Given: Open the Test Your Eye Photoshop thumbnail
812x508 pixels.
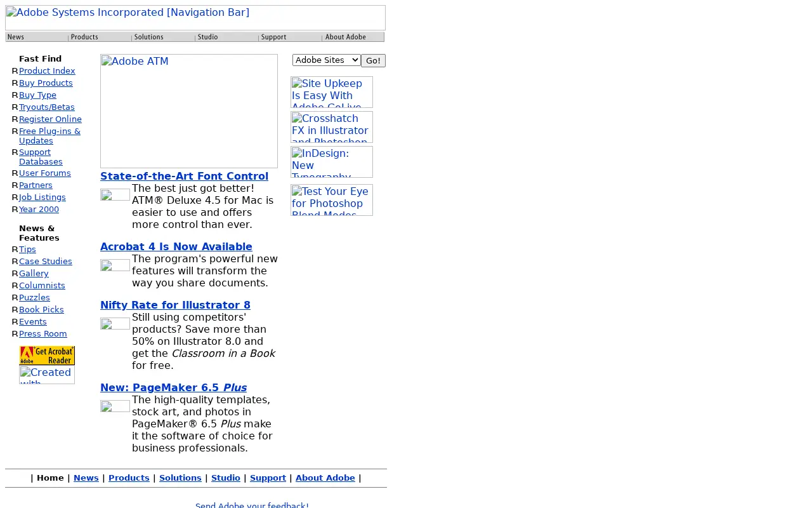Looking at the screenshot, I should click(x=332, y=200).
